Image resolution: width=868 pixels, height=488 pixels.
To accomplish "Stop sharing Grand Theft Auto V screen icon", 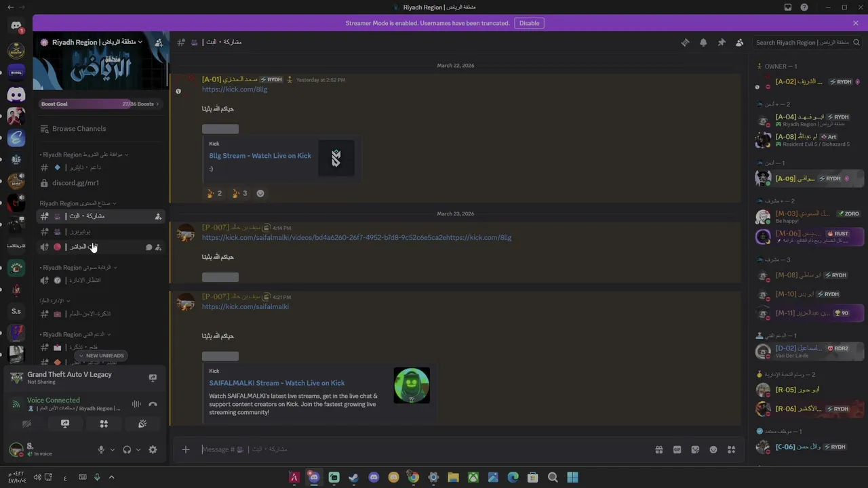I will (153, 378).
